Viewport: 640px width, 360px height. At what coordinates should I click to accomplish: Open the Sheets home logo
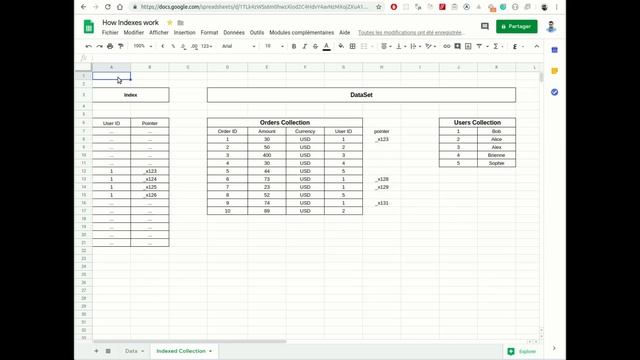pos(89,27)
